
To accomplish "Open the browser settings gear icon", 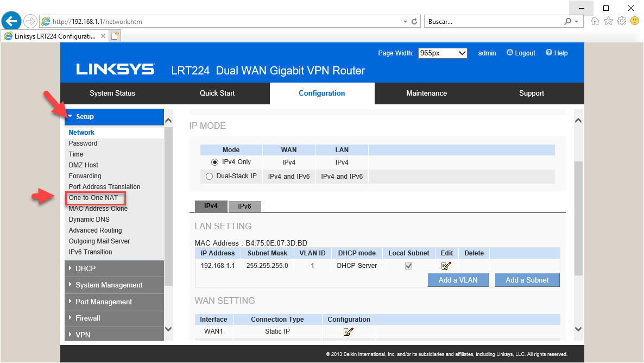I will tap(622, 21).
